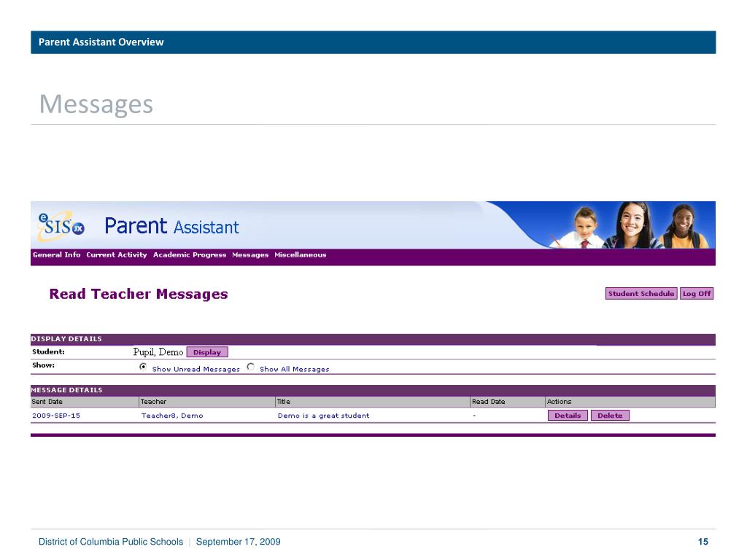Click the September 17, 2009 footer date
747x560 pixels.
point(239,542)
